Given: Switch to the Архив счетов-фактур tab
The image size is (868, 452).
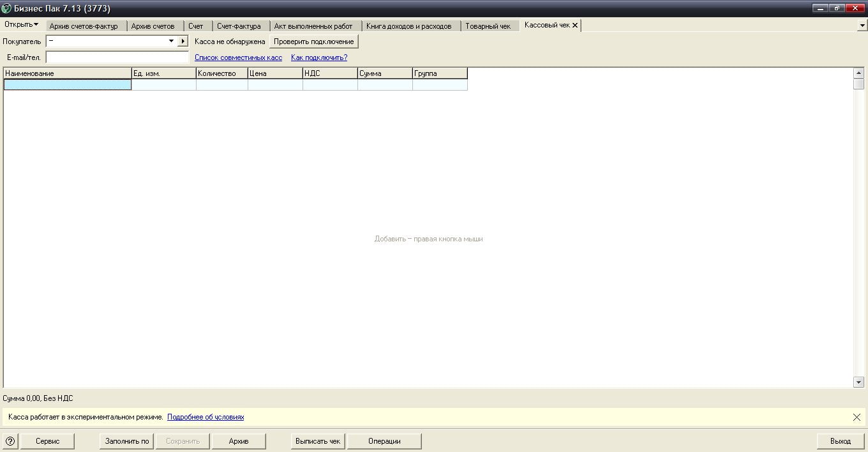Looking at the screenshot, I should coord(84,26).
